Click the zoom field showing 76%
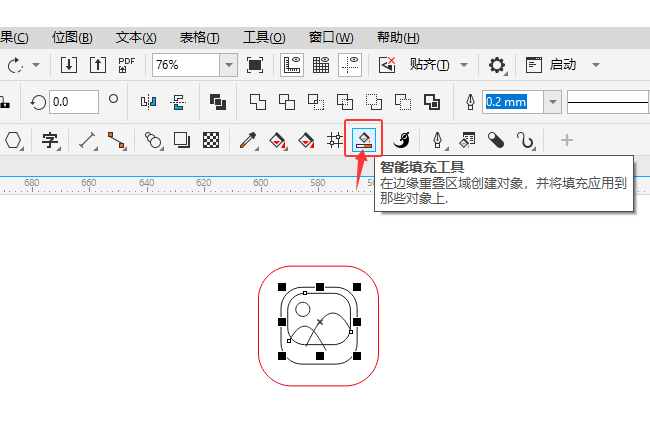 (x=186, y=65)
